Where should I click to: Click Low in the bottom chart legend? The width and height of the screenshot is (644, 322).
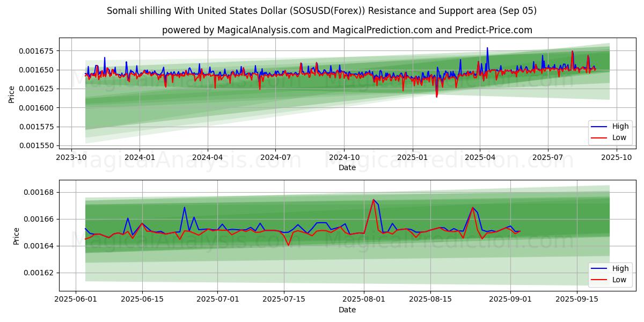[x=619, y=279]
